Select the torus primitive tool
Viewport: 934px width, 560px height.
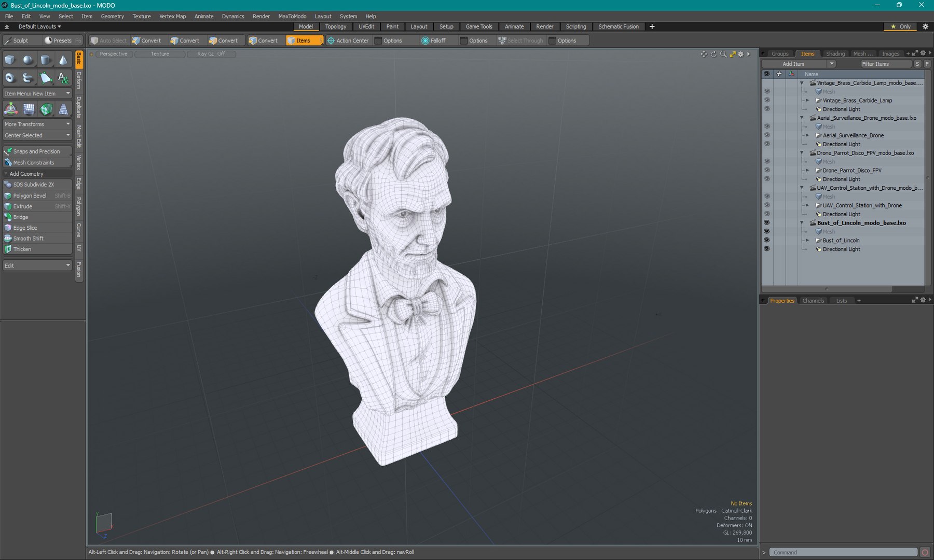pos(10,78)
